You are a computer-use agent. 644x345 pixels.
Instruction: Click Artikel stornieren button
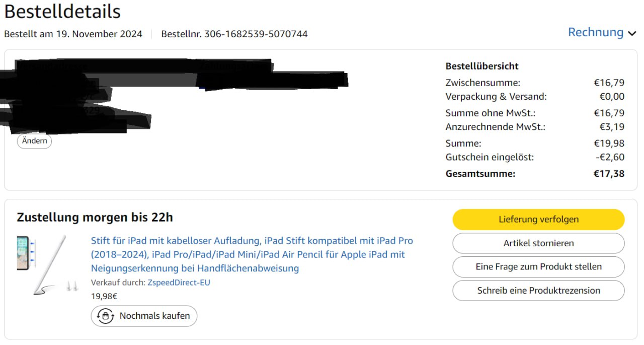coord(538,243)
